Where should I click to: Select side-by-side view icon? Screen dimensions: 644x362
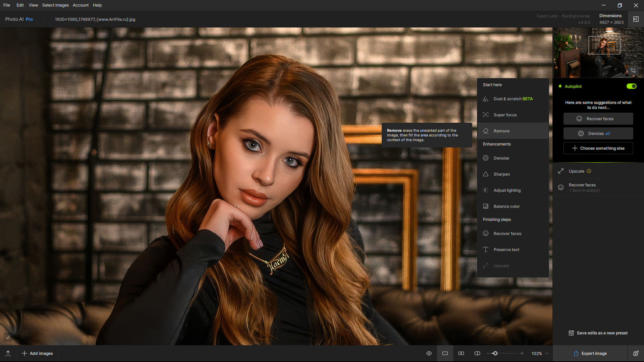click(461, 353)
